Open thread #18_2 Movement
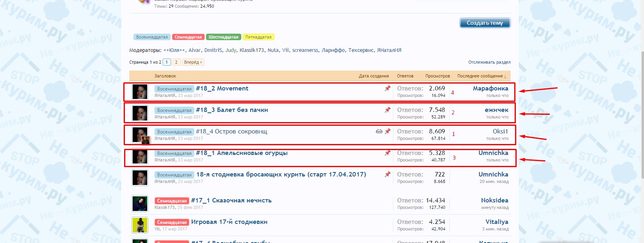The height and width of the screenshot is (243, 644). (x=222, y=88)
